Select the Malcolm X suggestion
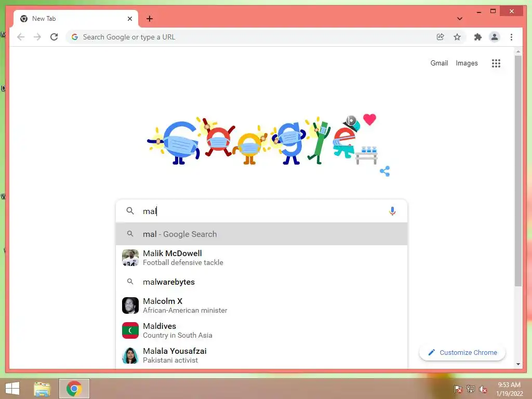 261,305
